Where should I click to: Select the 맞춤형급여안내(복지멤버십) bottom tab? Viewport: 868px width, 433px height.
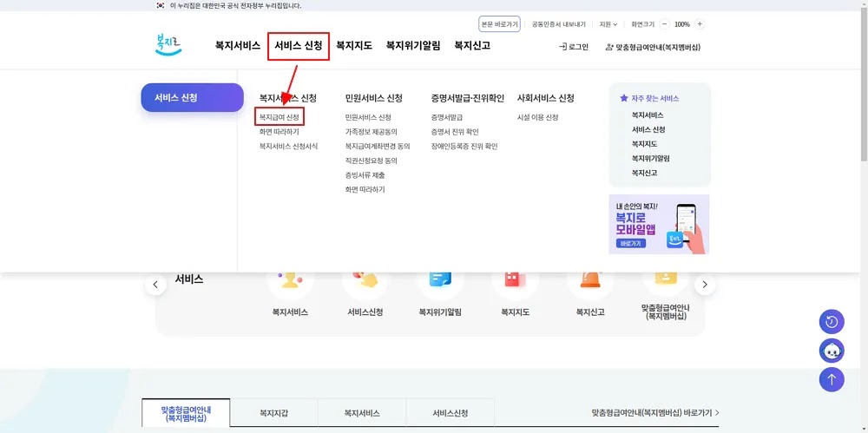[186, 413]
